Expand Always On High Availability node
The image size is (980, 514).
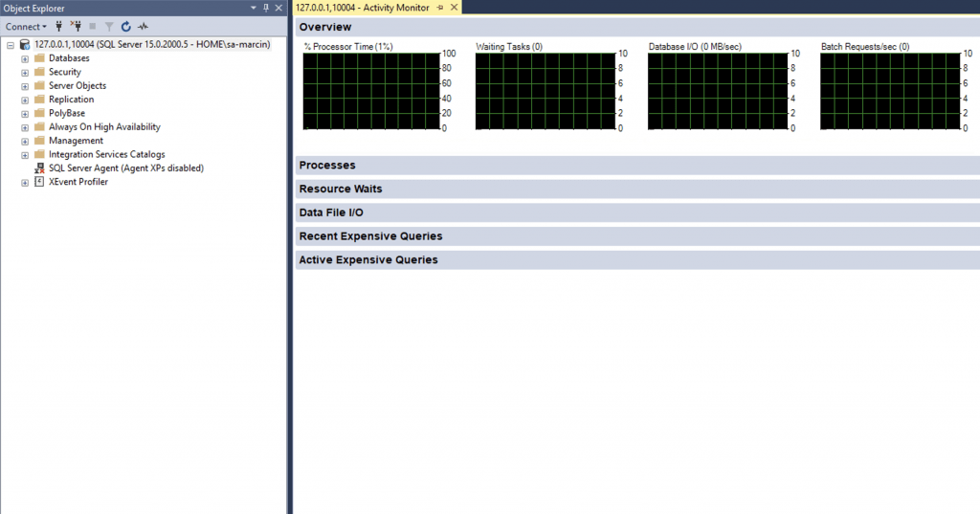click(x=25, y=127)
